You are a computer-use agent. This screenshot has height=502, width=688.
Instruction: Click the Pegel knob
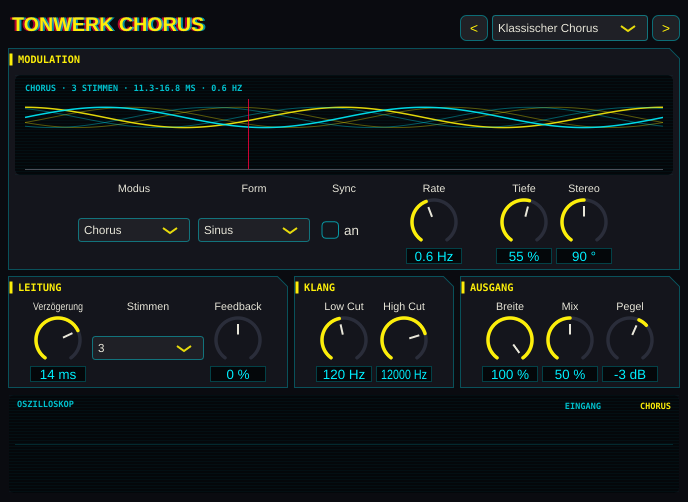click(630, 340)
